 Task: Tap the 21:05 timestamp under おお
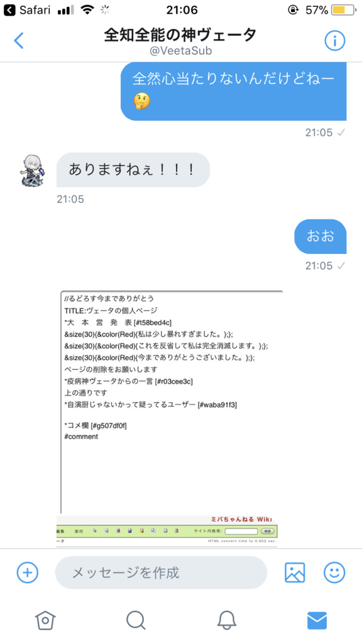[319, 266]
